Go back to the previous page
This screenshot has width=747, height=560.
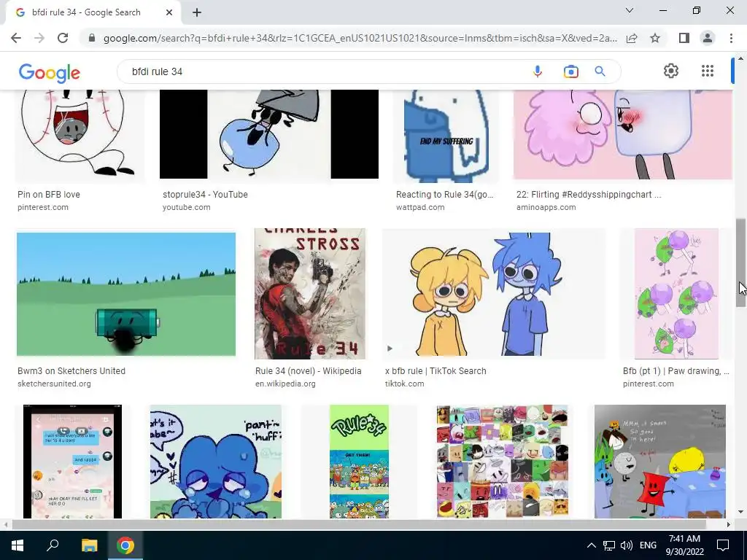pyautogui.click(x=16, y=38)
